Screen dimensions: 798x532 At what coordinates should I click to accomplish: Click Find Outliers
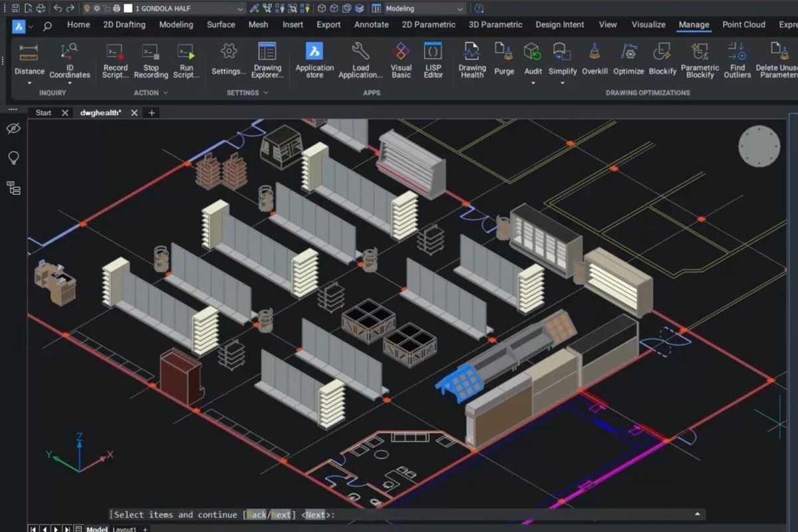tap(737, 61)
